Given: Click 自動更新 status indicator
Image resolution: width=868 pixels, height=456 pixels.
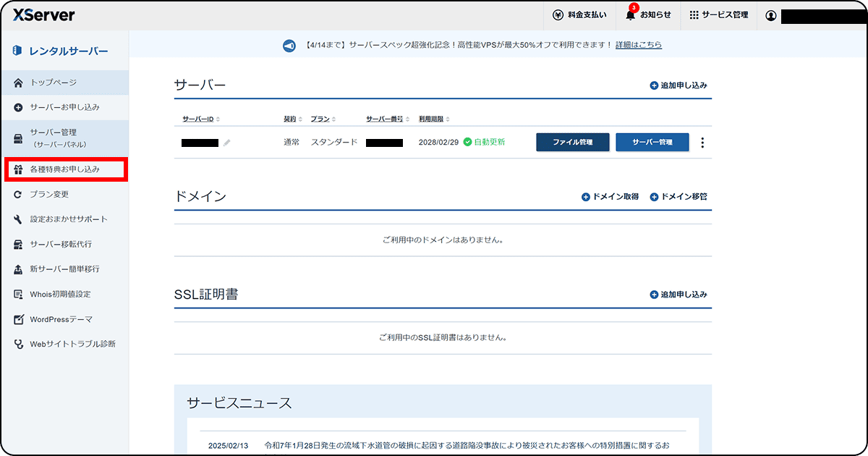Looking at the screenshot, I should tap(485, 142).
